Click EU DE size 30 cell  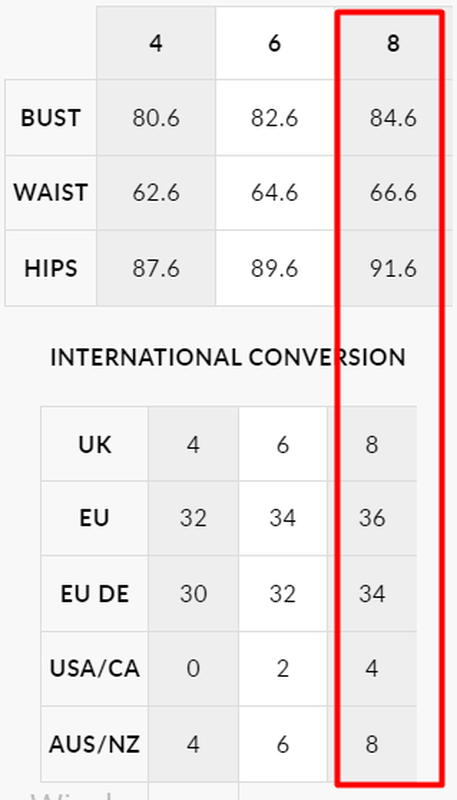click(x=193, y=594)
